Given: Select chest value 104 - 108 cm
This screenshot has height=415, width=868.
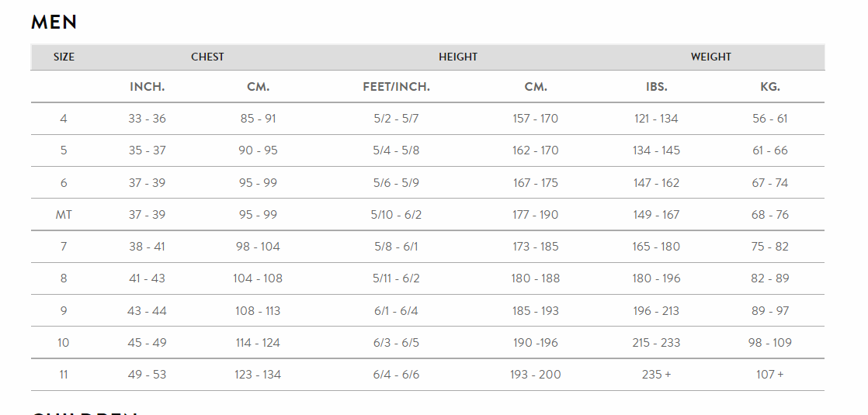Looking at the screenshot, I should [258, 278].
